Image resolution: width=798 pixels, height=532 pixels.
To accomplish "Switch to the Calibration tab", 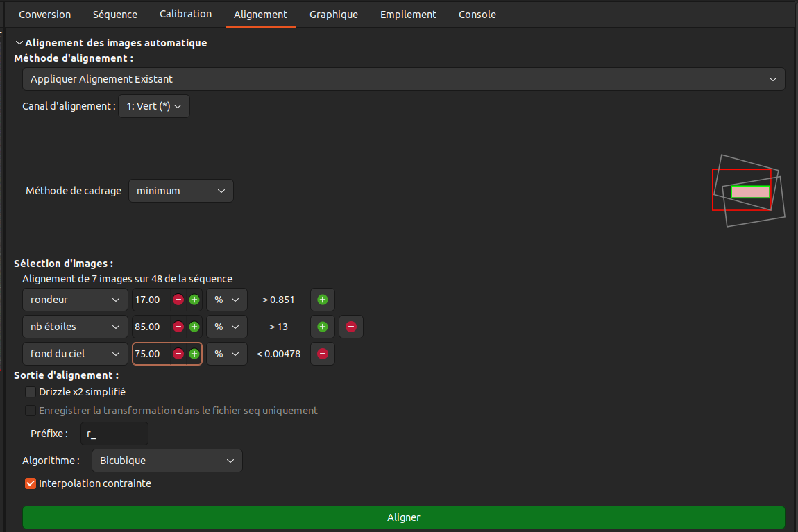I will tap(186, 15).
